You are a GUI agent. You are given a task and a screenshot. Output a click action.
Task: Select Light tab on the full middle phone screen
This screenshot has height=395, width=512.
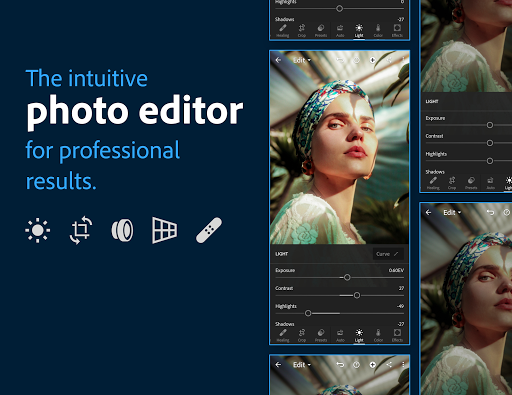coord(359,335)
